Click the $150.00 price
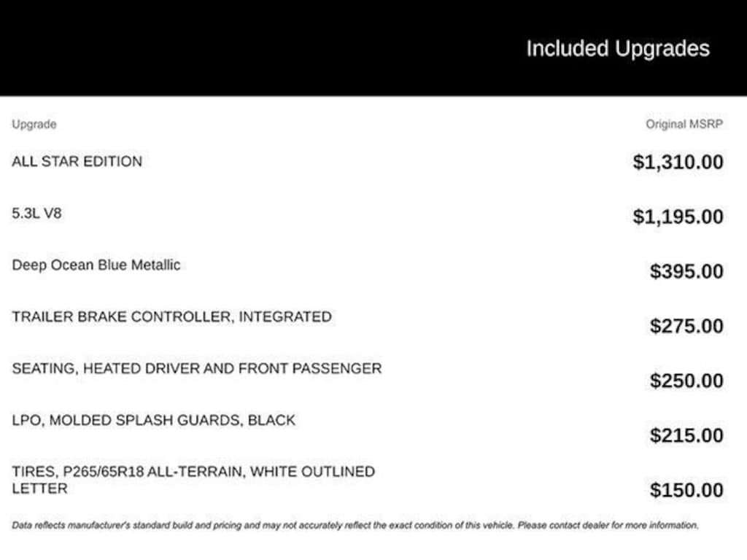The height and width of the screenshot is (560, 747). (x=686, y=490)
